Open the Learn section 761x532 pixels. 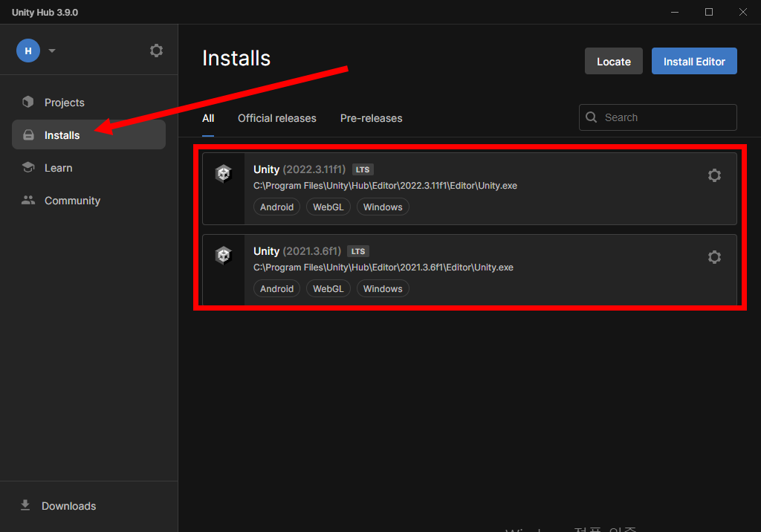[x=89, y=168]
